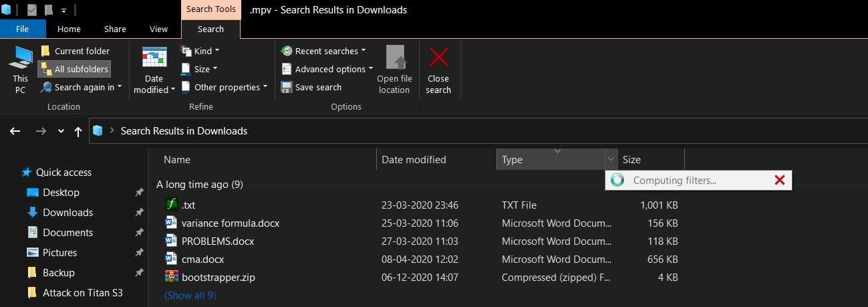Open recent locations dropdown arrow
The width and height of the screenshot is (868, 307).
pos(61,132)
